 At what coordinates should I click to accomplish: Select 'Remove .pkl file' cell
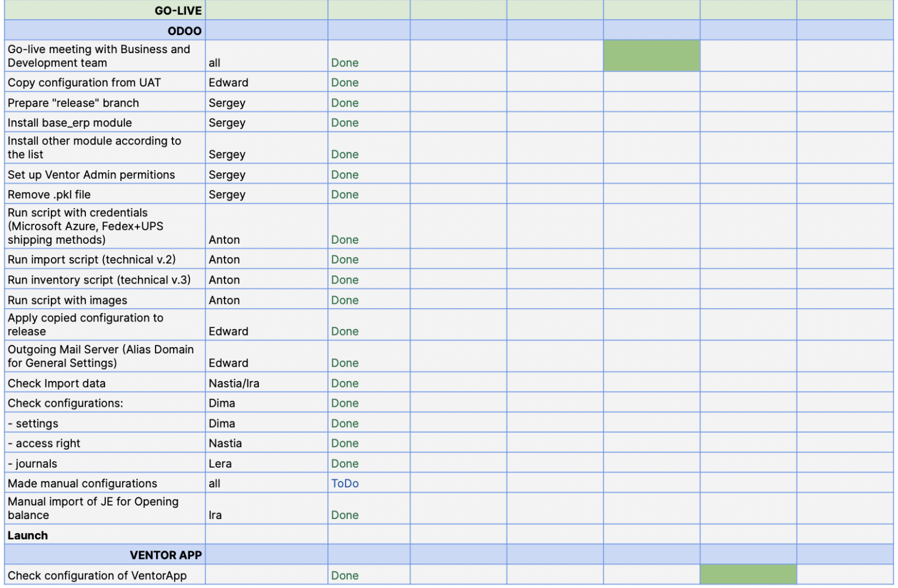click(x=105, y=194)
